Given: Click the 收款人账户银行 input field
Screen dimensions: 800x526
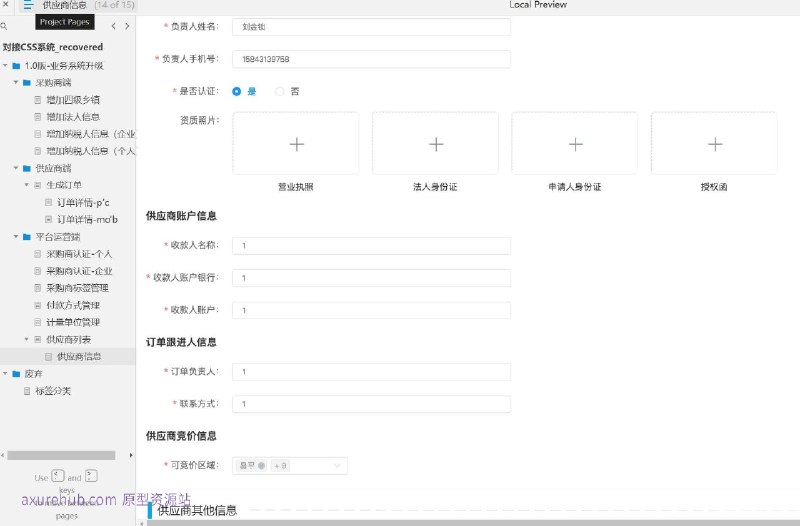Looking at the screenshot, I should [x=371, y=278].
